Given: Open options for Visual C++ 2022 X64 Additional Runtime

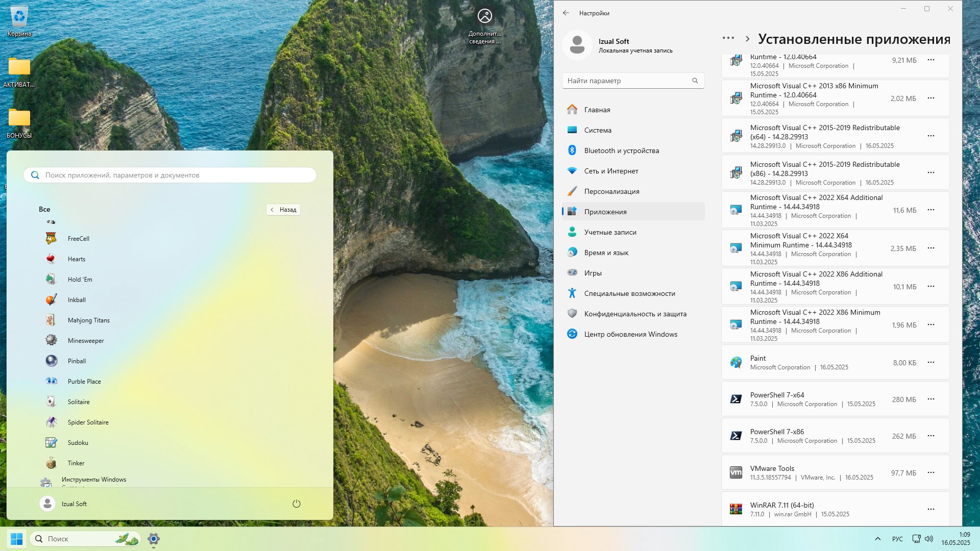Looking at the screenshot, I should [931, 210].
